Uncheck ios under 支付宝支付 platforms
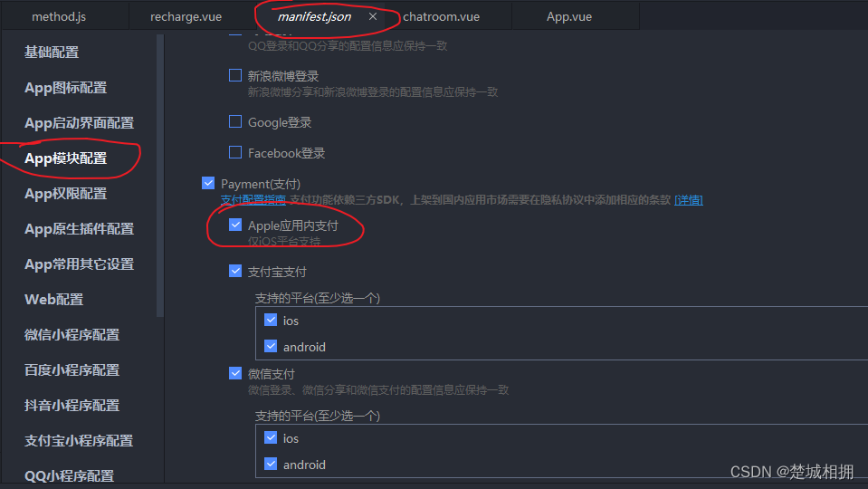868x489 pixels. 271,320
